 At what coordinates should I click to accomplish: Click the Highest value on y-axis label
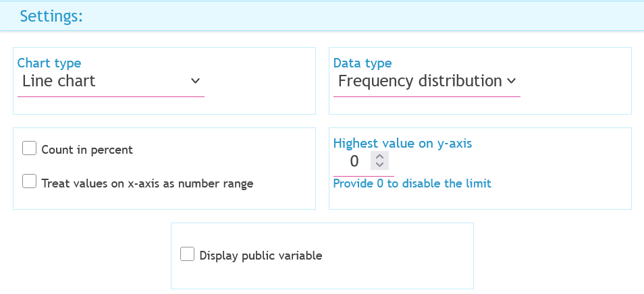(x=402, y=143)
